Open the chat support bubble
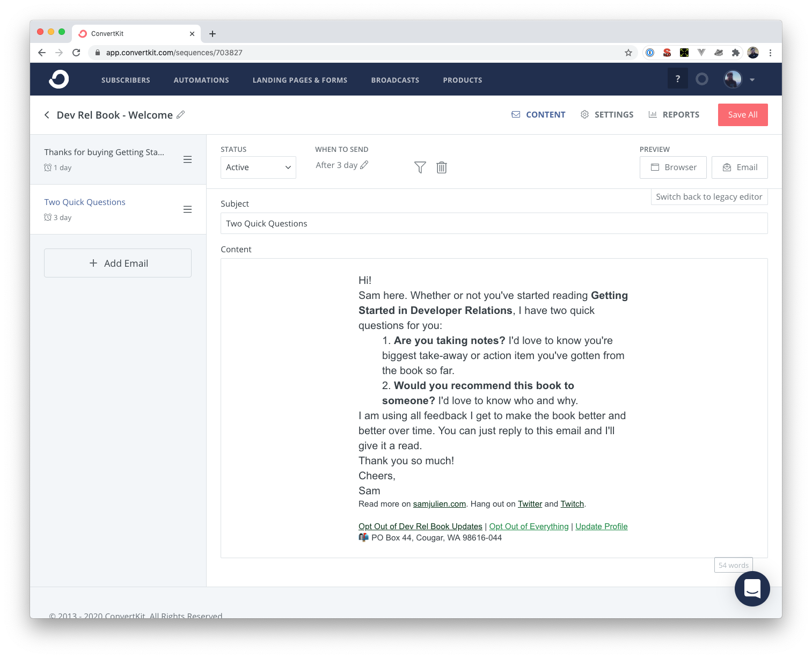Viewport: 812px width, 658px height. 752,589
